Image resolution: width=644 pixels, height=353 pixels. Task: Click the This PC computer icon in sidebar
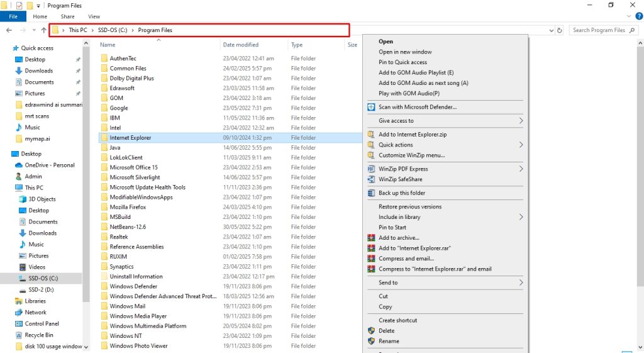18,188
